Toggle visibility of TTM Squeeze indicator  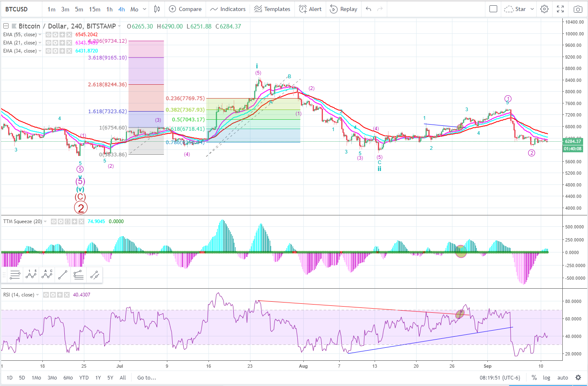[54, 222]
